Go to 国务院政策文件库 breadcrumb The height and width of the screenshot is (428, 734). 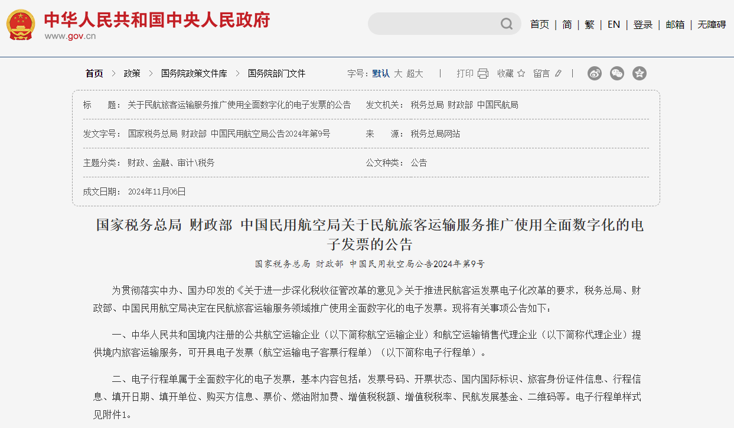tap(194, 73)
